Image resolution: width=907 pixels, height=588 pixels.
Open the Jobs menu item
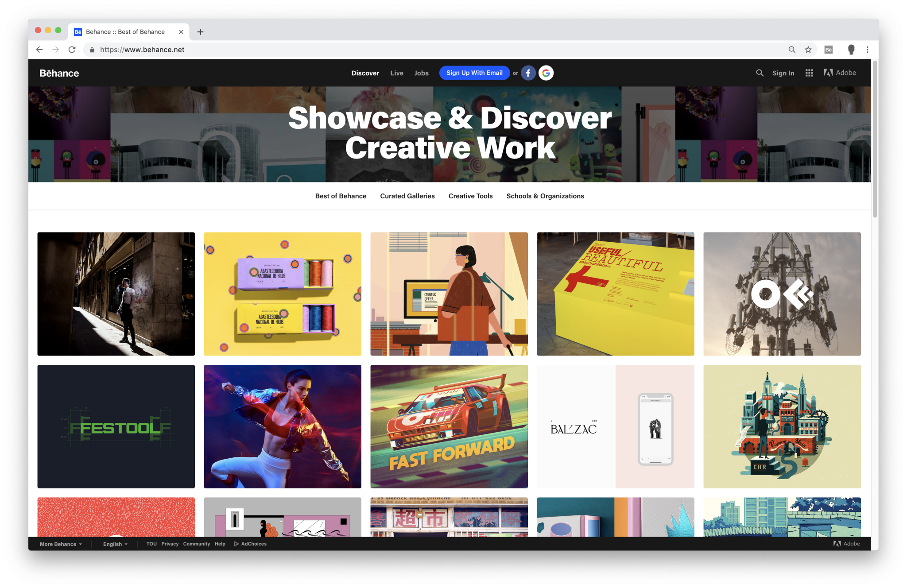pyautogui.click(x=421, y=73)
